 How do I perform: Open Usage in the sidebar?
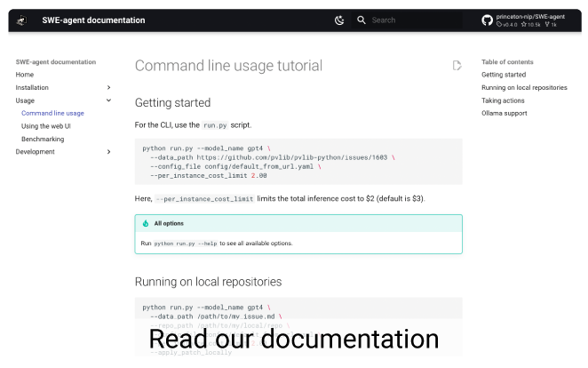point(25,100)
